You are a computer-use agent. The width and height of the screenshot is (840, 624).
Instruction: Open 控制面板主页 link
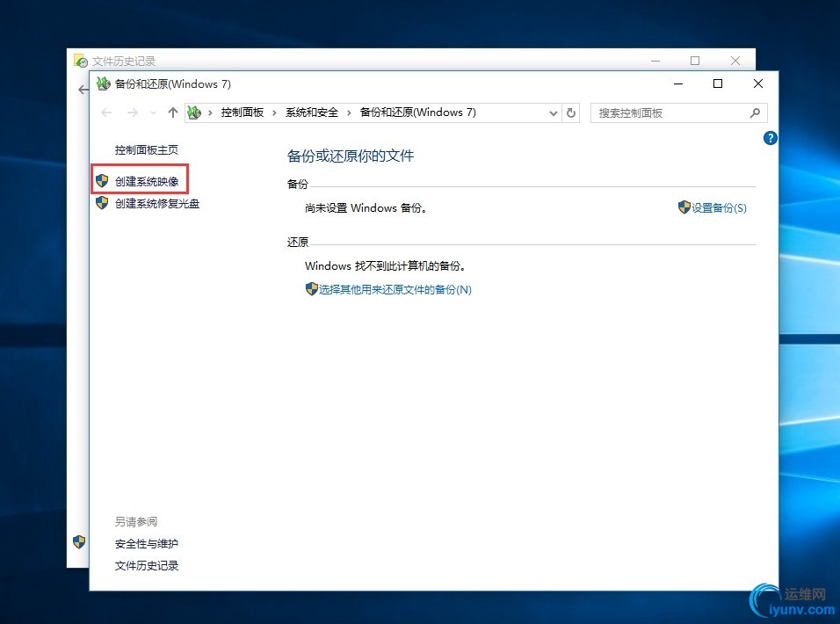[x=146, y=150]
